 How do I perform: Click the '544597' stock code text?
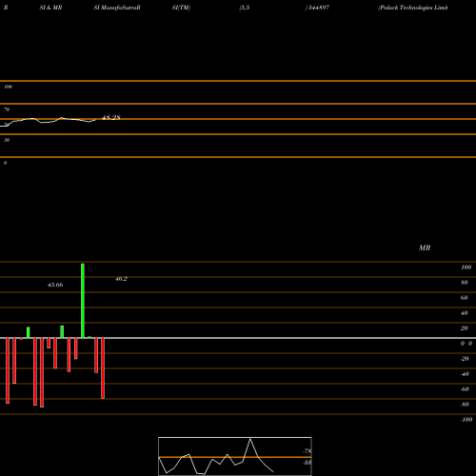tap(318, 8)
